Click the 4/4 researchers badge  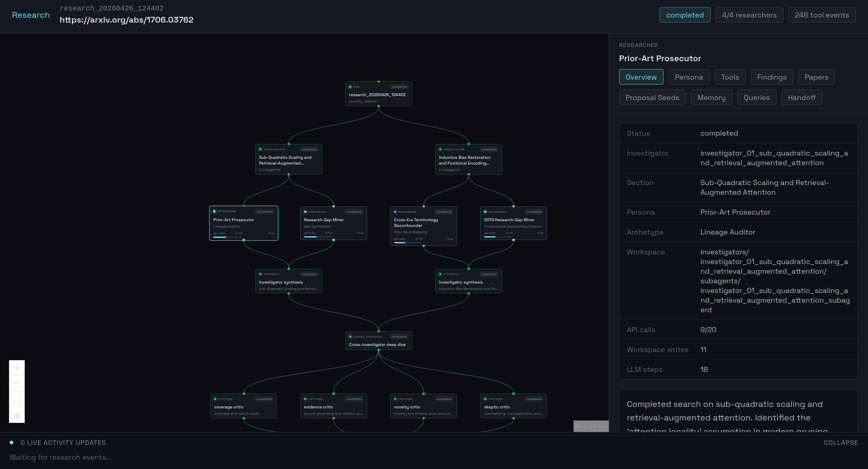[x=749, y=15]
